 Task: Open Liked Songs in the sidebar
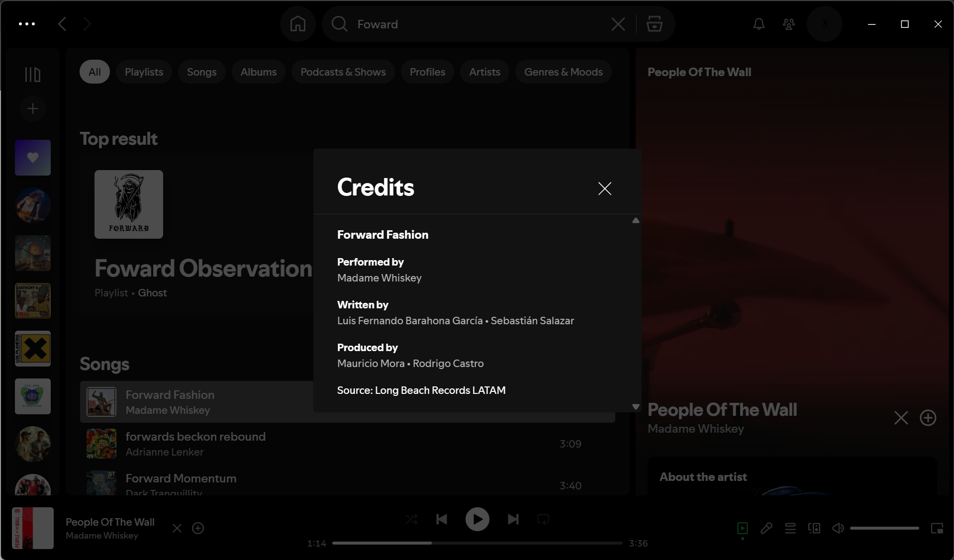pos(33,158)
